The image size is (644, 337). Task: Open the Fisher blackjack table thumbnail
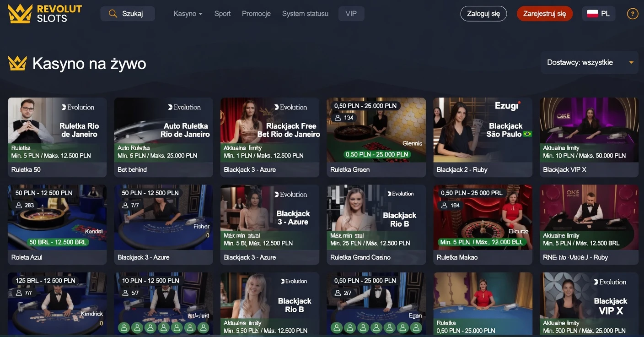coord(163,217)
